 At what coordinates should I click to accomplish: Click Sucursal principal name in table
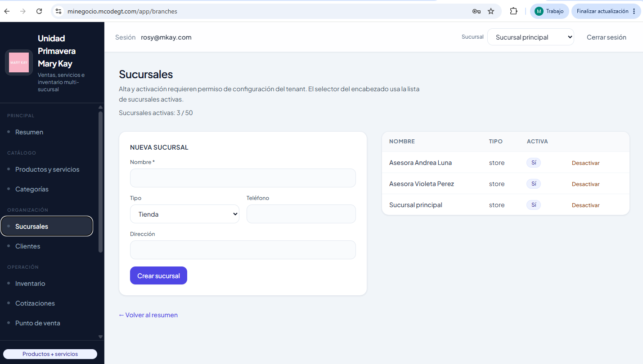[416, 205]
